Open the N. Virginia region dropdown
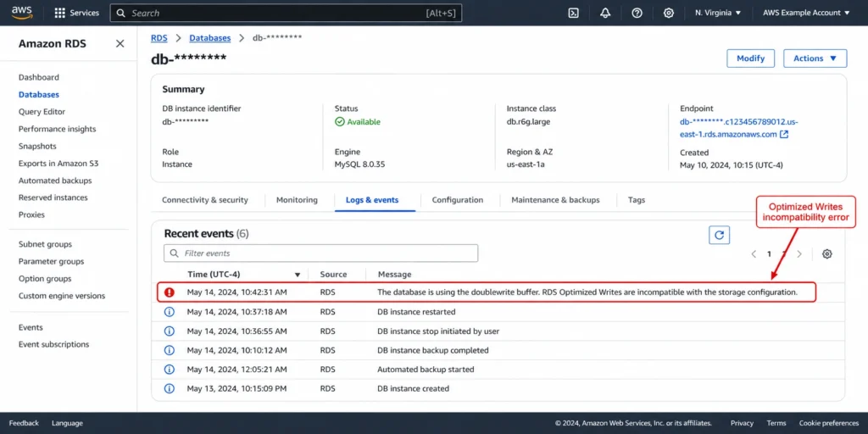The image size is (868, 434). pyautogui.click(x=718, y=13)
